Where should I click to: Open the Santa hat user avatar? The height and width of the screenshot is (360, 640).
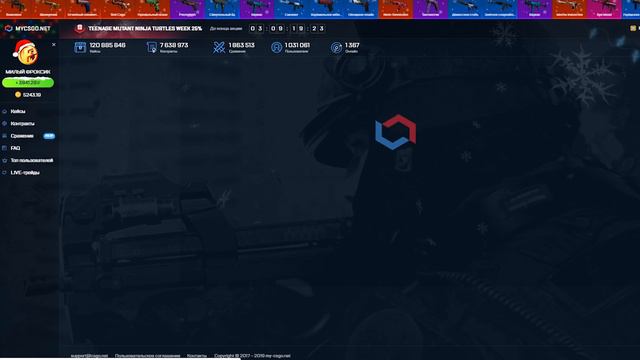tap(26, 53)
